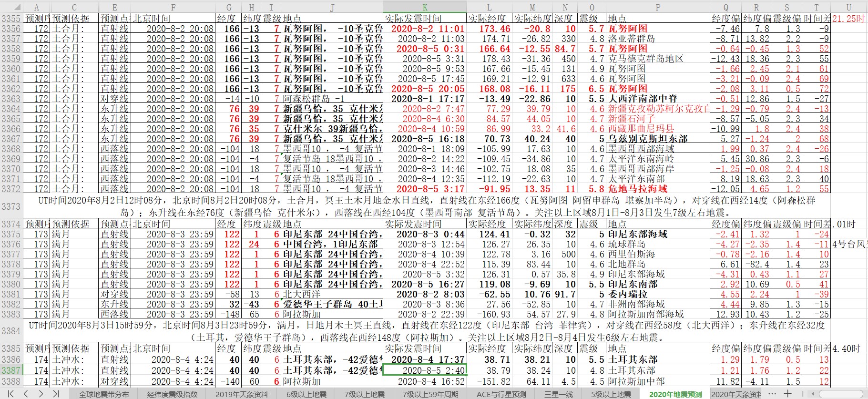
Task: Select the 30.86 latitude deviation cell
Action: [x=756, y=159]
